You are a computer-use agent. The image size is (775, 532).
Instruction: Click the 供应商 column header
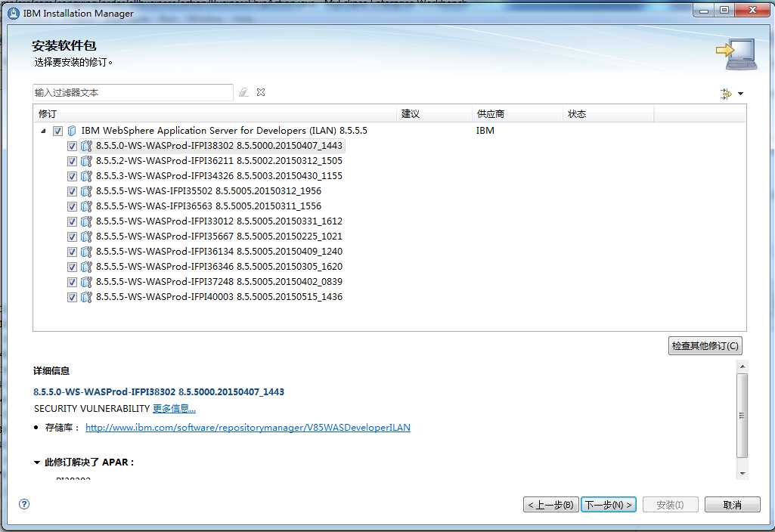point(517,113)
